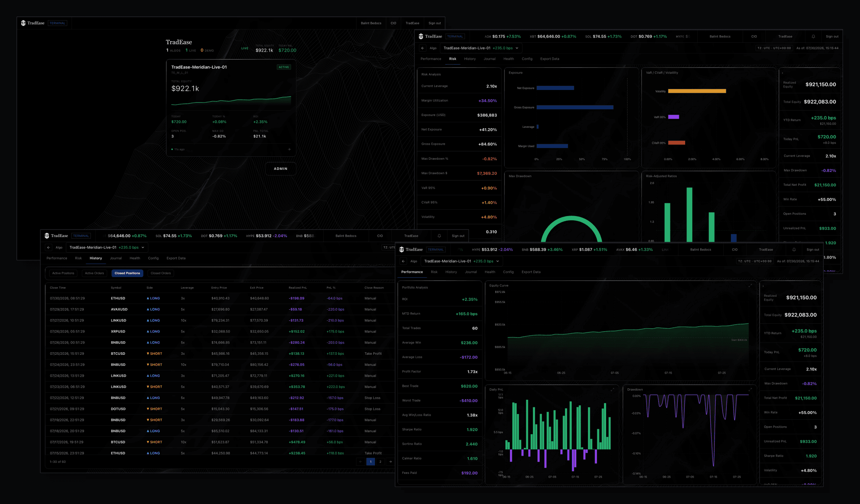The width and height of the screenshot is (860, 504).
Task: Click the arrow on the Meridian-Live-01 card
Action: (289, 149)
